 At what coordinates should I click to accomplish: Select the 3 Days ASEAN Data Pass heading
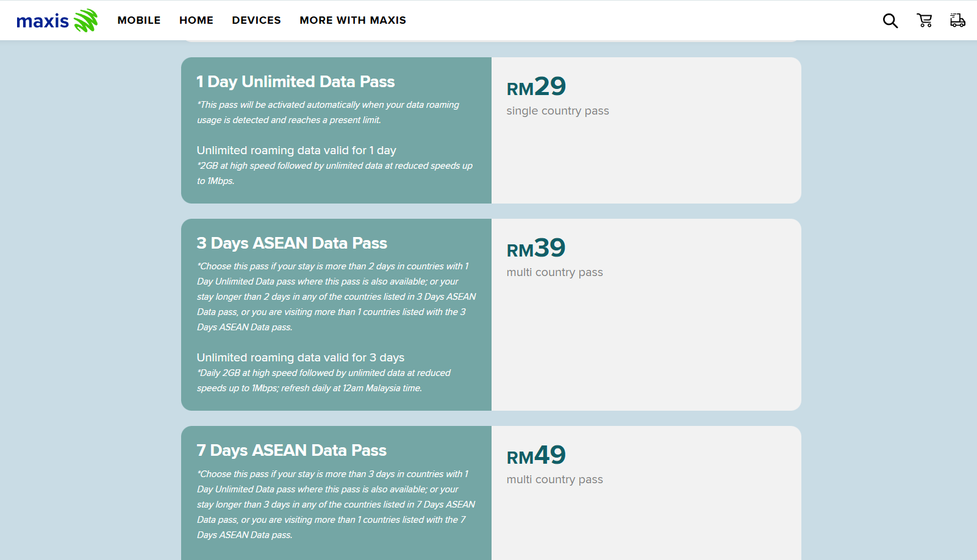click(x=292, y=243)
